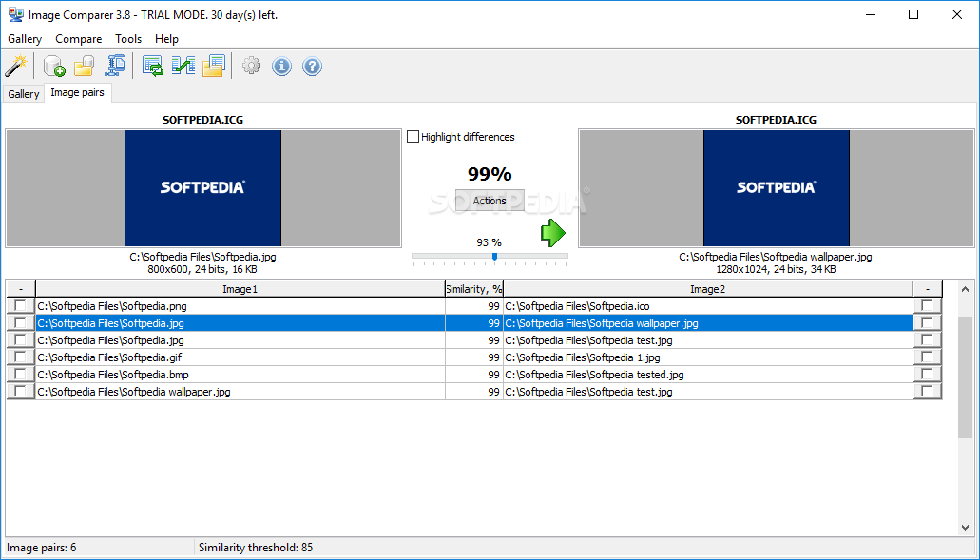This screenshot has width=980, height=560.
Task: Check left box for Softpedia.gif row
Action: click(21, 357)
